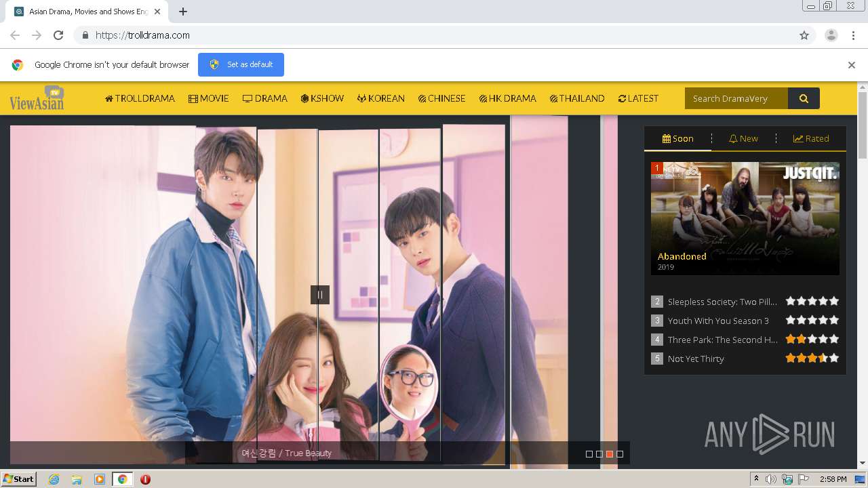Viewport: 868px width, 488px height.
Task: Click the Search DramaVery input field
Action: coord(736,98)
